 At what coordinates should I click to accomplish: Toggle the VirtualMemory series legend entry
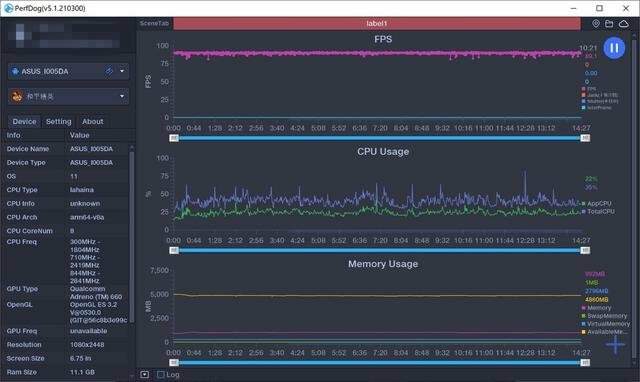point(606,324)
